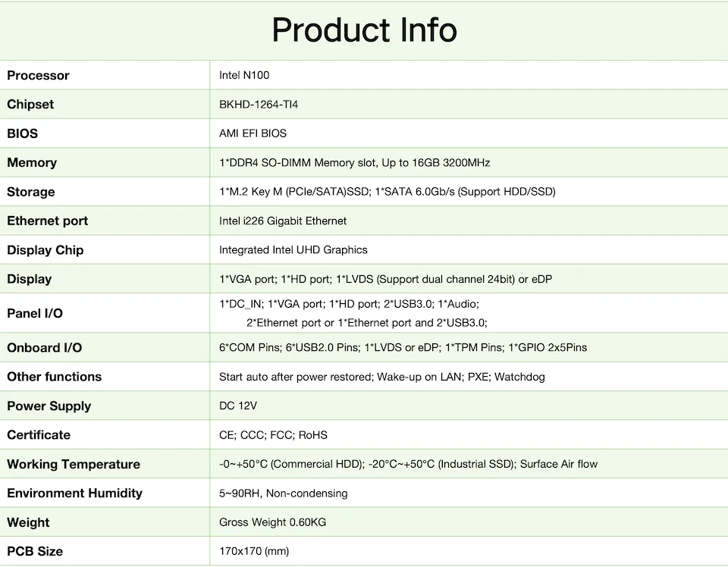Select the Processor row label
Screen dimensions: 728x567
point(38,75)
